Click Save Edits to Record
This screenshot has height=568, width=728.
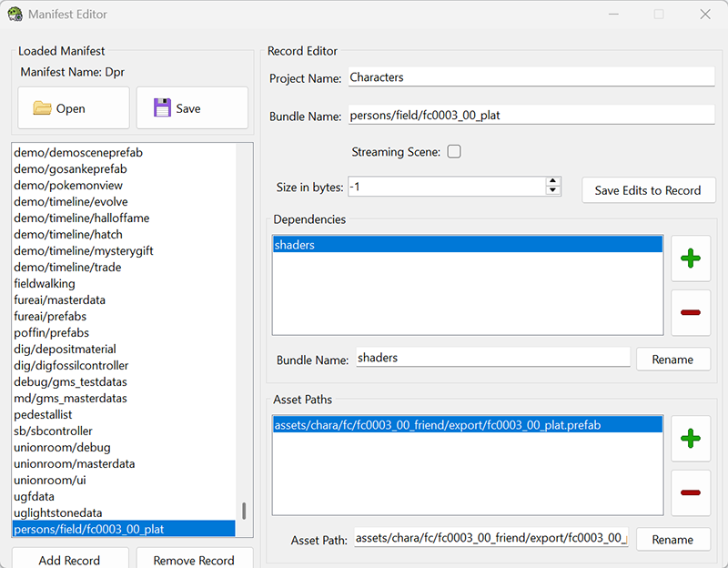point(648,190)
